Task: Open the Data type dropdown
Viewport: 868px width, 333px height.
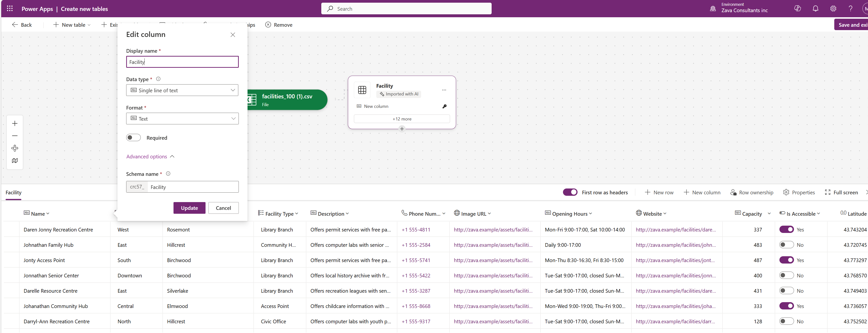Action: [182, 90]
